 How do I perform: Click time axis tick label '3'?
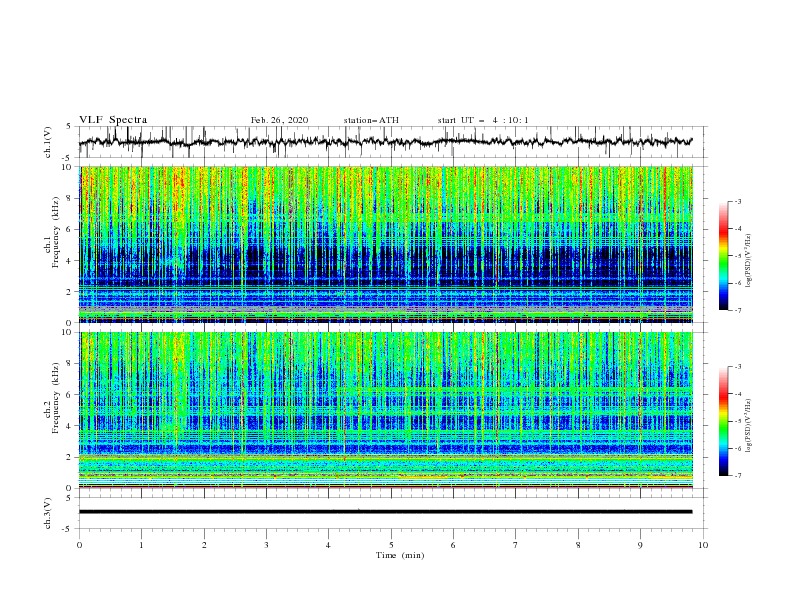pos(266,545)
